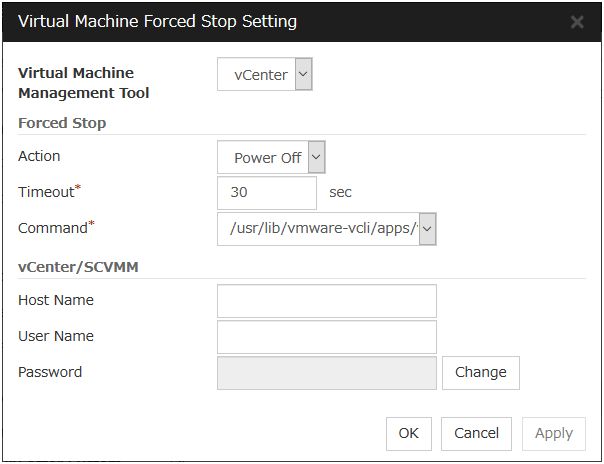
Task: Close the Virtual Machine Forced Stop Setting dialog
Action: coord(577,21)
